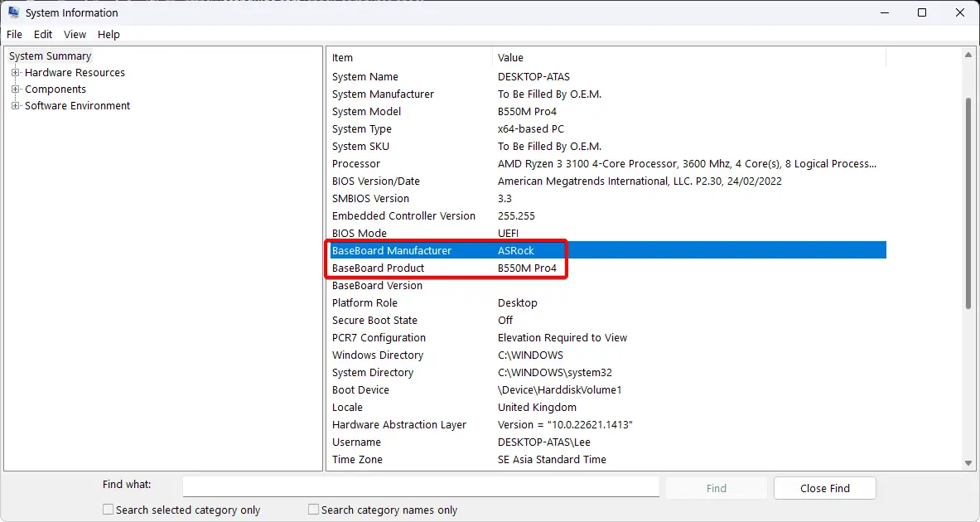
Task: Click the Item column header
Action: [411, 57]
